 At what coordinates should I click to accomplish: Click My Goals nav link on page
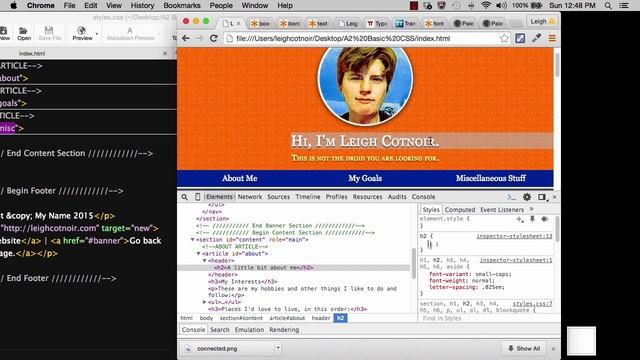pos(365,178)
